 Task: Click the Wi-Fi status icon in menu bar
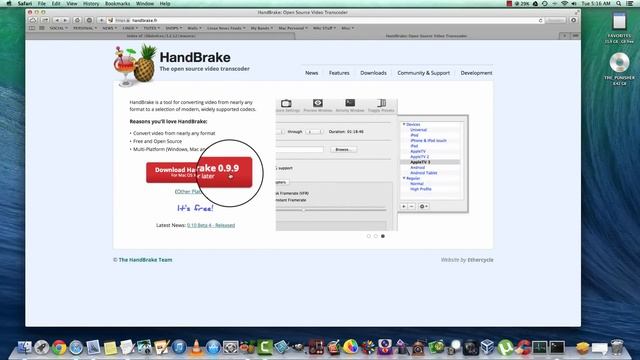(564, 4)
